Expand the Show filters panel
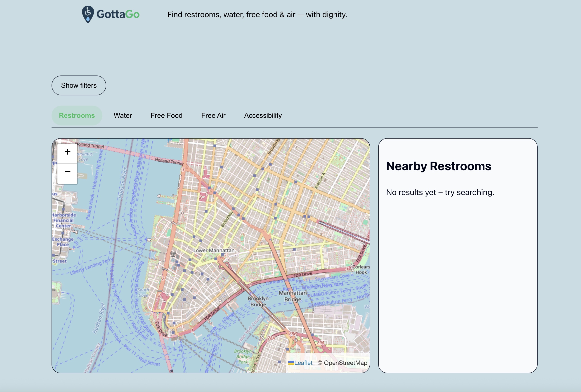 [79, 85]
